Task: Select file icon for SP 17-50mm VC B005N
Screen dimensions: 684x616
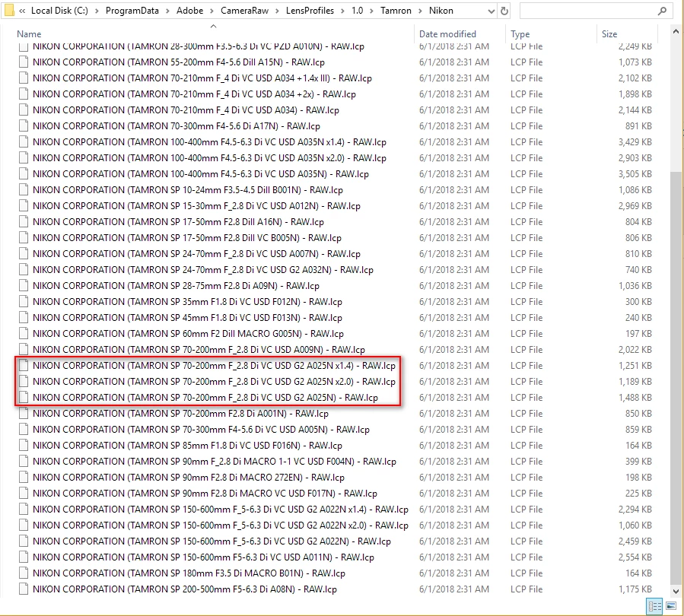Action: [24, 237]
